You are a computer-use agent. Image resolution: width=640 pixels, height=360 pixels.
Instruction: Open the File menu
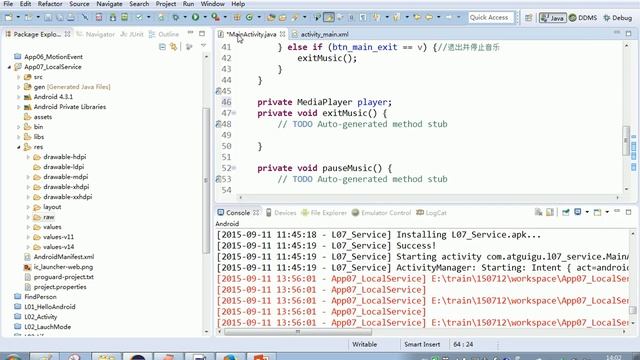(x=8, y=4)
